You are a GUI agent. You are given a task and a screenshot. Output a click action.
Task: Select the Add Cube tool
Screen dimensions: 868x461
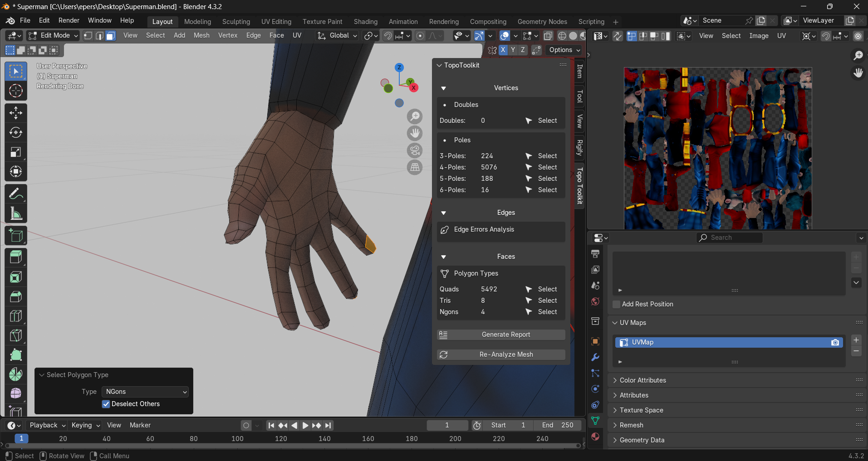16,236
